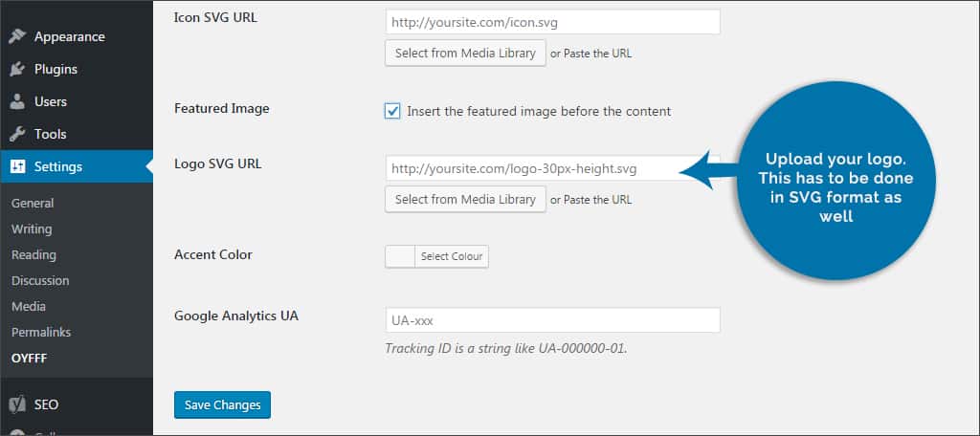Viewport: 980px width, 436px height.
Task: Select logo SVG from Media Library
Action: click(x=465, y=199)
